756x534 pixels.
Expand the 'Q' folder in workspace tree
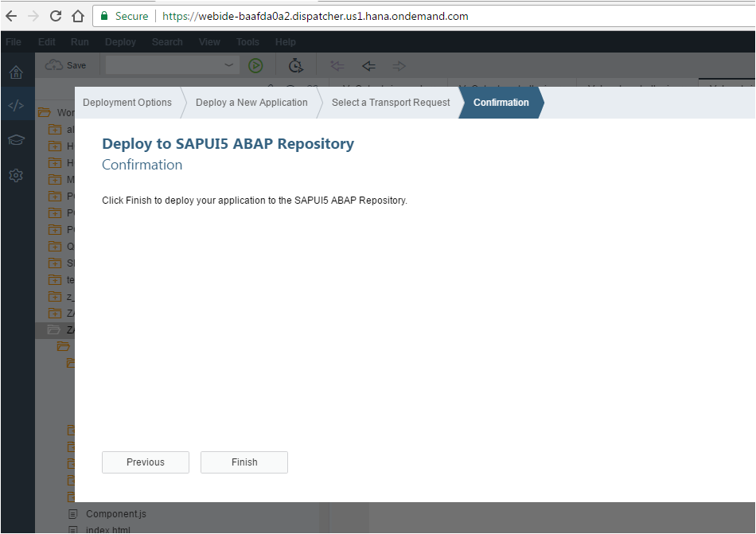tap(61, 247)
